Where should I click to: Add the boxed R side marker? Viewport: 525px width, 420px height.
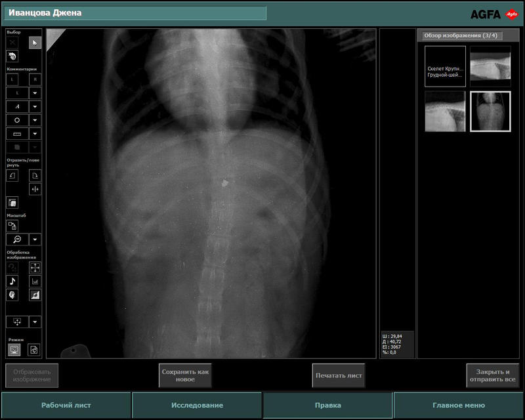pyautogui.click(x=35, y=79)
